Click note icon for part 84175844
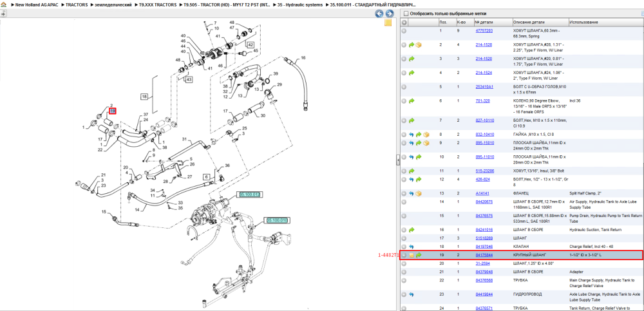The height and width of the screenshot is (311, 644). [412, 256]
